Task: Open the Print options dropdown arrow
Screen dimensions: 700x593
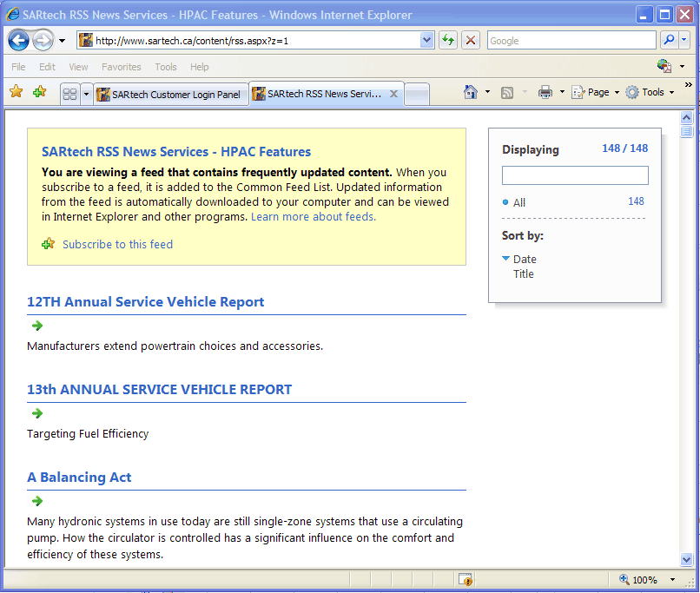Action: point(562,92)
